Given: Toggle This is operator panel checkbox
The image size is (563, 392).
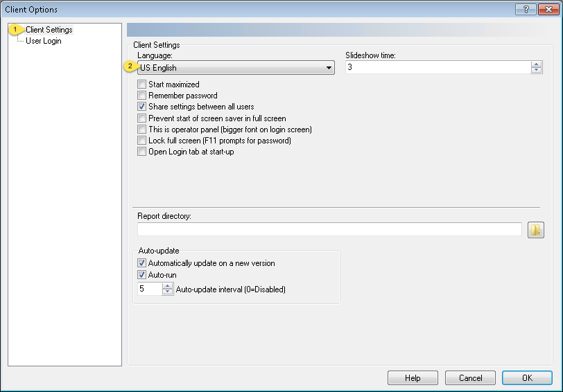Looking at the screenshot, I should pyautogui.click(x=142, y=129).
